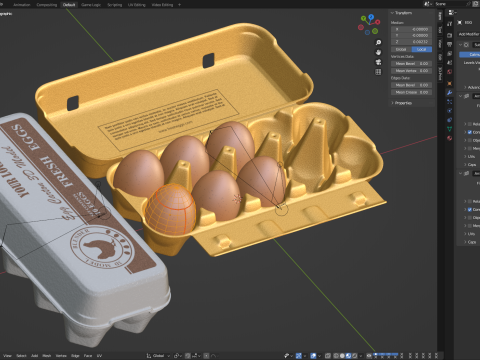Open the Modifiers wrench tab icon
This screenshot has height=360, width=480.
[450, 92]
